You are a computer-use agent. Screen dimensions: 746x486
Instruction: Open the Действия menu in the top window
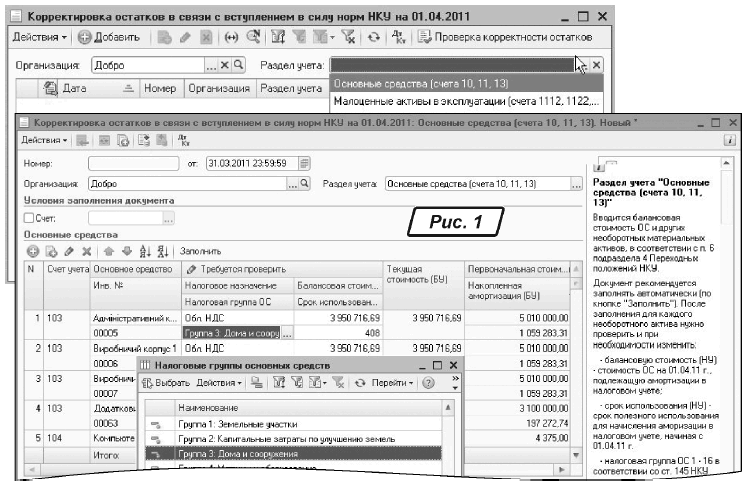click(40, 37)
